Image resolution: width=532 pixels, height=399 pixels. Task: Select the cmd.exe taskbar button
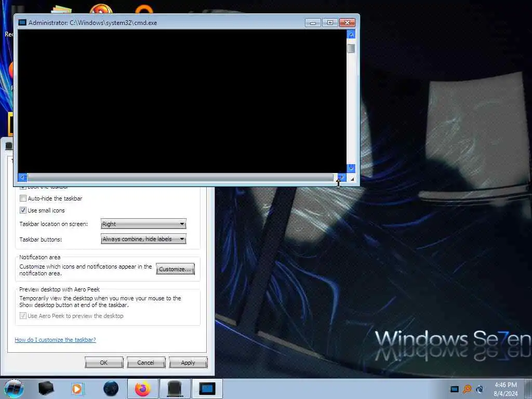pyautogui.click(x=207, y=389)
